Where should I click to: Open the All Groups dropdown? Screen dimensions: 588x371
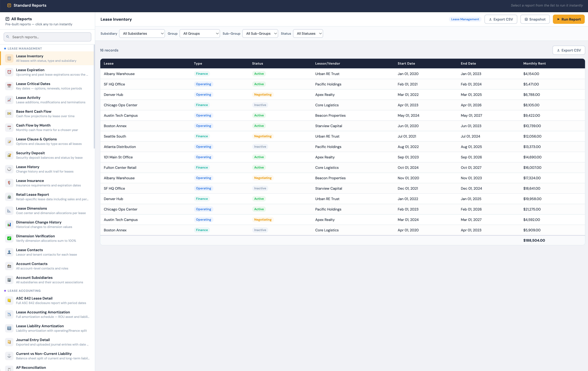[x=200, y=33]
